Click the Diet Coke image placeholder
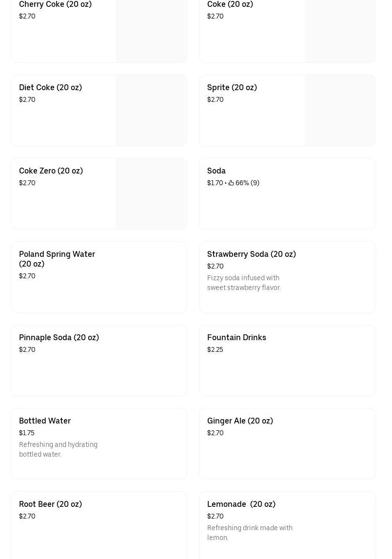Image resolution: width=392 pixels, height=559 pixels. pos(151,110)
